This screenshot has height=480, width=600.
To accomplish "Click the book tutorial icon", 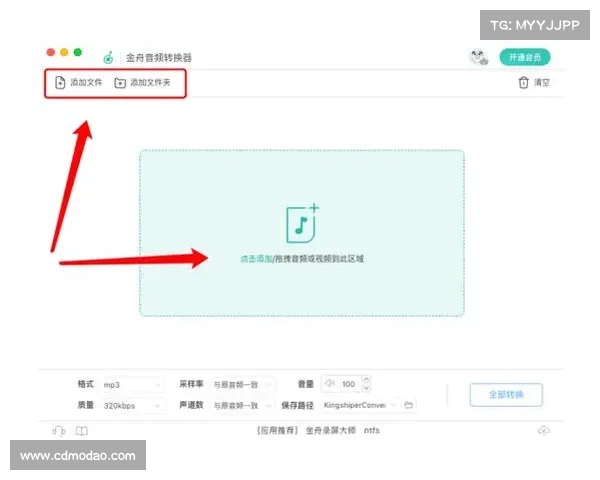I will [82, 431].
